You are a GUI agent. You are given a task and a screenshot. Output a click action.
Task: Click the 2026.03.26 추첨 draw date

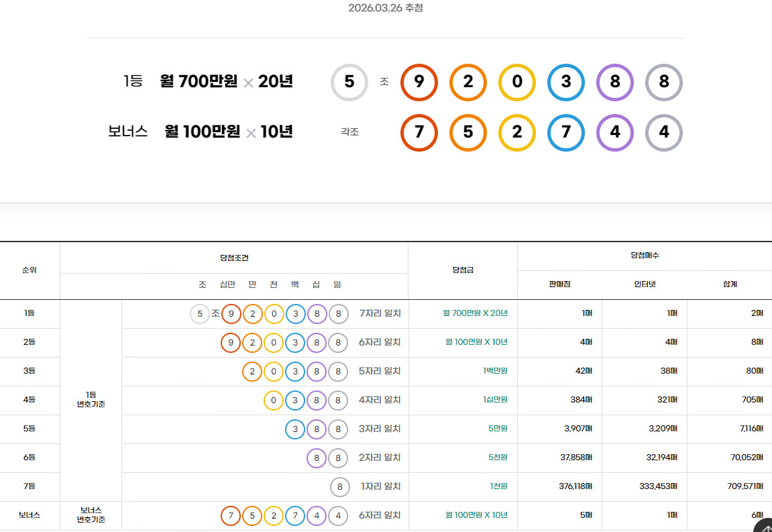tap(386, 8)
